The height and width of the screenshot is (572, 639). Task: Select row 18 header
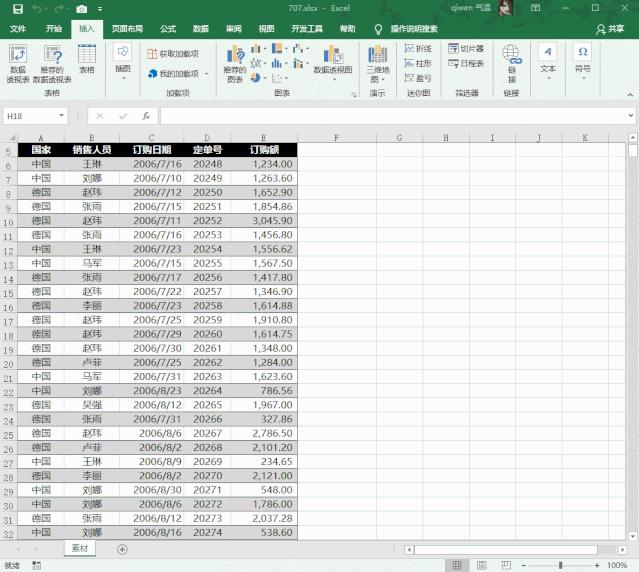coord(9,336)
